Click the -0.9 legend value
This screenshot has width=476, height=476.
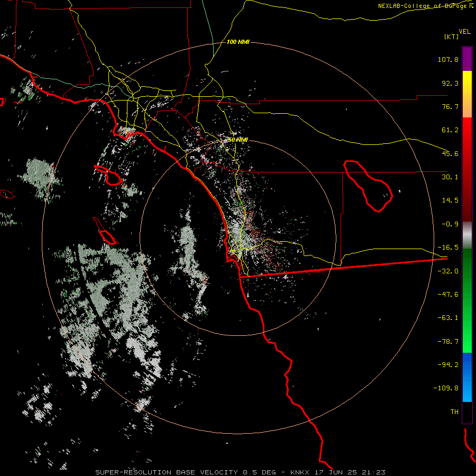coord(450,224)
